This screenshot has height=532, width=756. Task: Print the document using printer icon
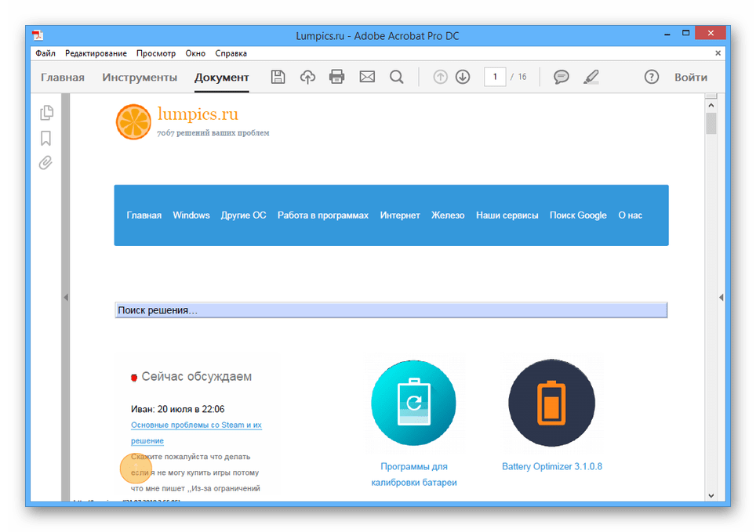pyautogui.click(x=337, y=77)
